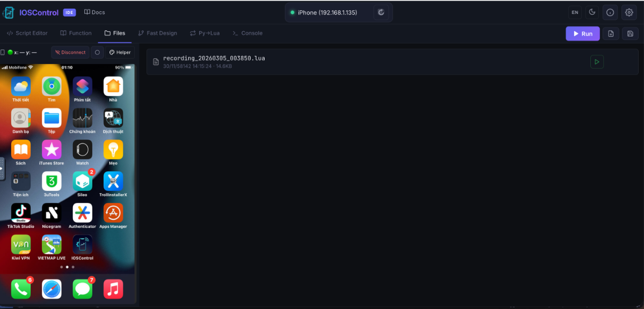Switch language with the EN button
The image size is (644, 309).
575,12
